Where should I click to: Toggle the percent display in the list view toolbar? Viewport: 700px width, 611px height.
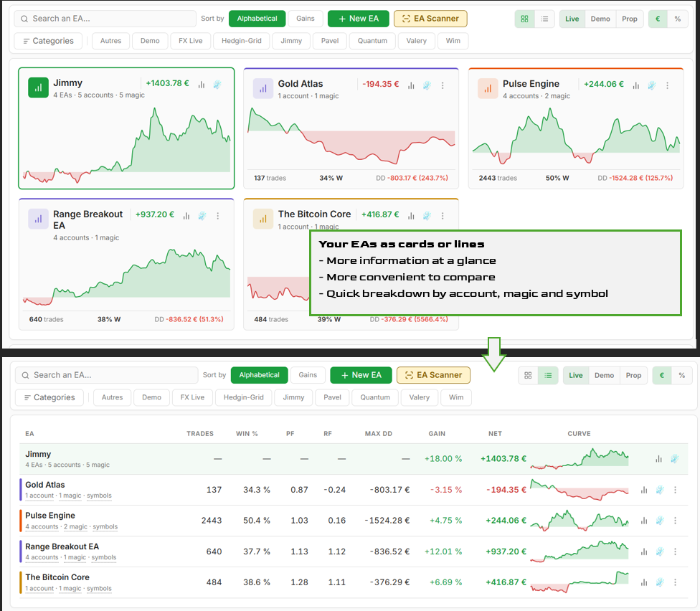pos(681,375)
